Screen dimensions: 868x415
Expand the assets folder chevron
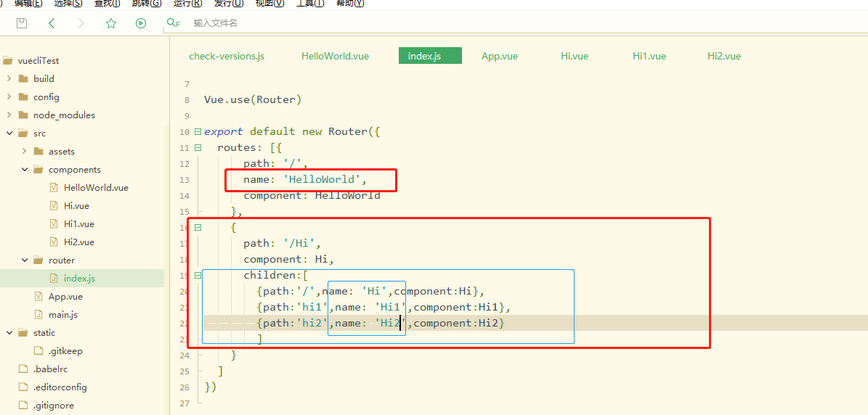[x=25, y=151]
